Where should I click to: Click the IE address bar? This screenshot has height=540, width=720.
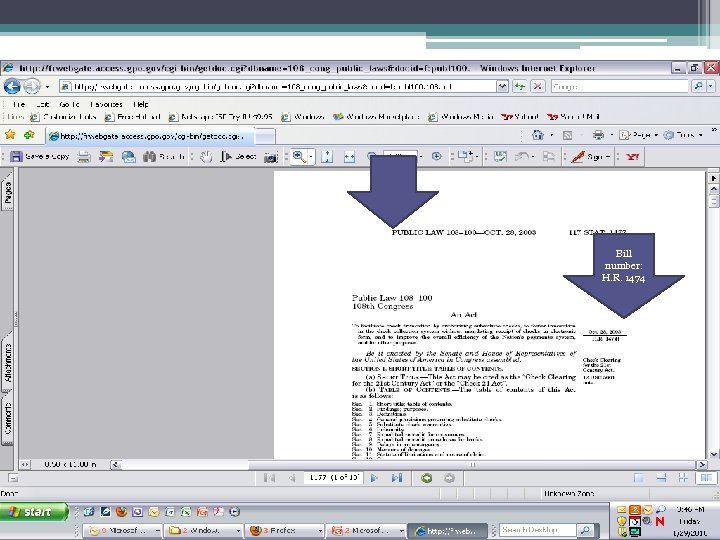278,86
